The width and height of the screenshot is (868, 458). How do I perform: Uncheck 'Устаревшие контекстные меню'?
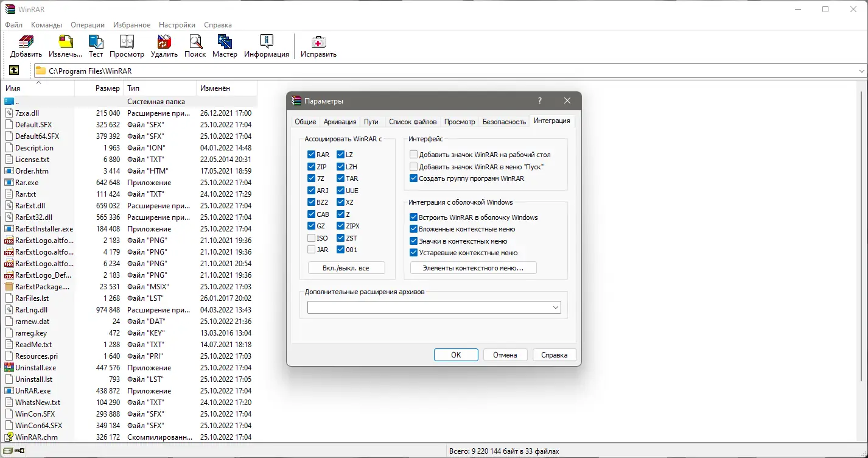[414, 252]
